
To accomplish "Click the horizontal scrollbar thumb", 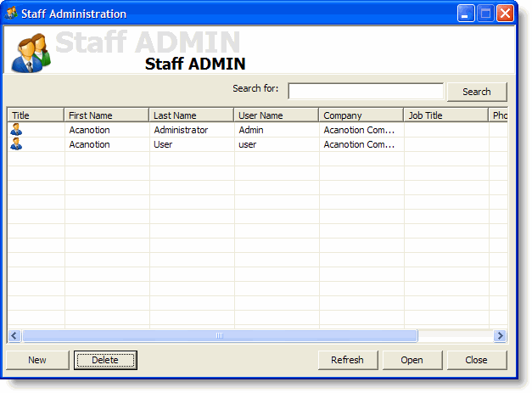I will pyautogui.click(x=220, y=335).
